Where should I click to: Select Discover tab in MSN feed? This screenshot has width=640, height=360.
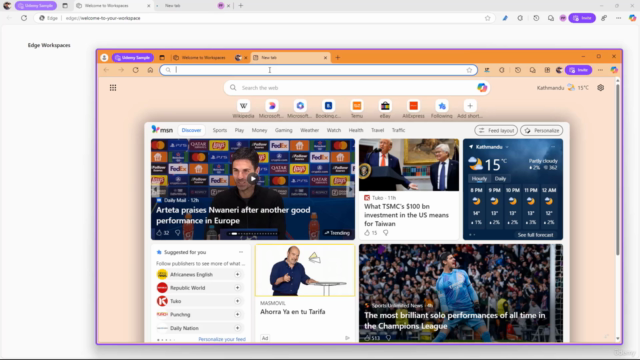click(x=191, y=130)
